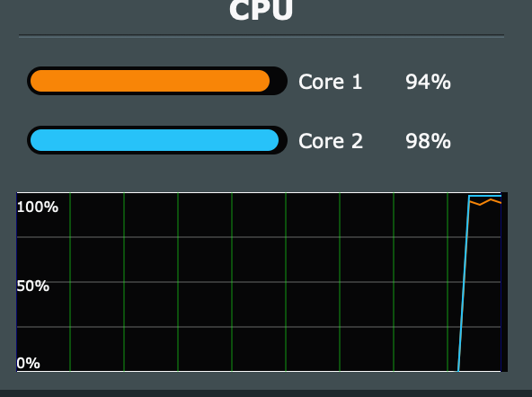
Task: Click the divider line under CPU heading
Action: (262, 36)
